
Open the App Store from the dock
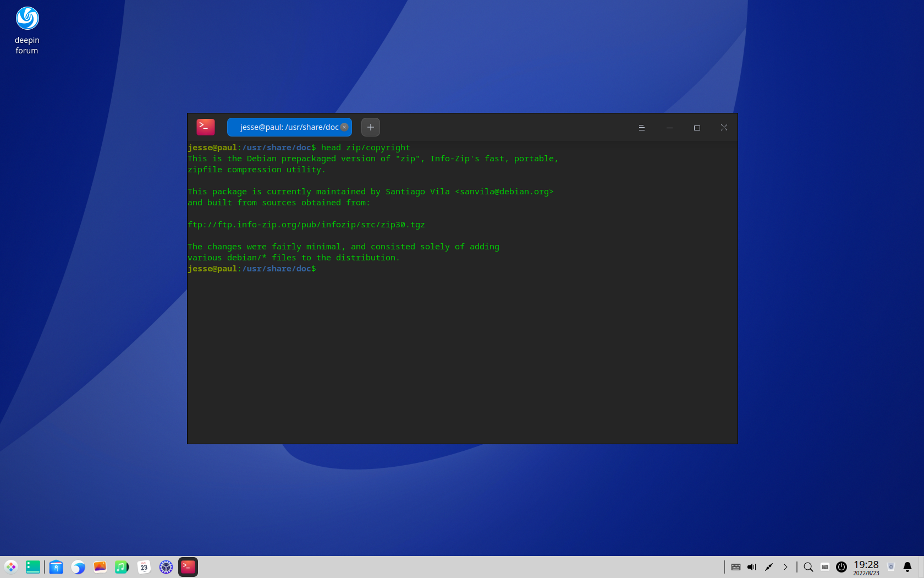[x=56, y=567]
